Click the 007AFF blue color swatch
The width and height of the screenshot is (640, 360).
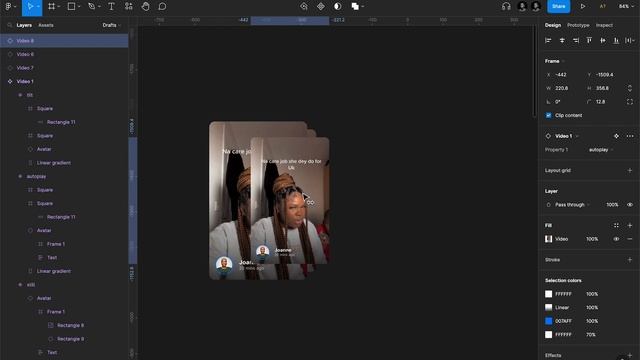(549, 321)
